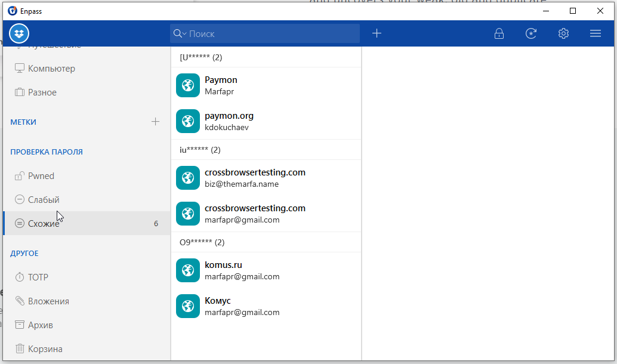Screen dimensions: 617x364
Task: Click the iu****** (2) group header
Action: tap(266, 150)
